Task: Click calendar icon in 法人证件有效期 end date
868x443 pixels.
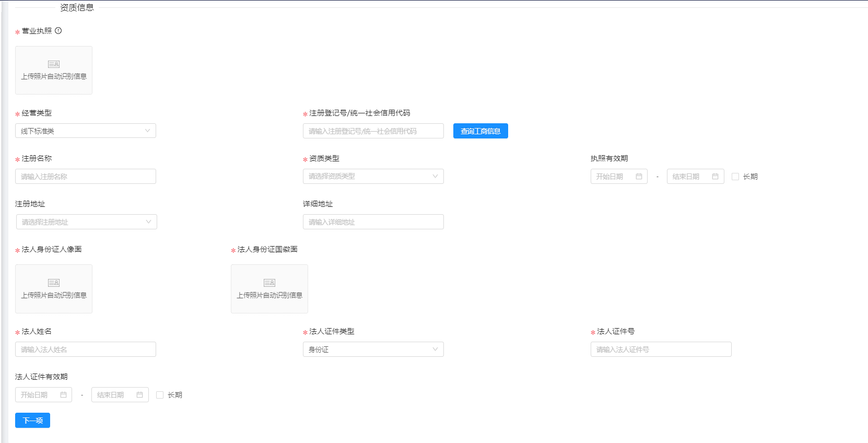Action: coord(139,395)
